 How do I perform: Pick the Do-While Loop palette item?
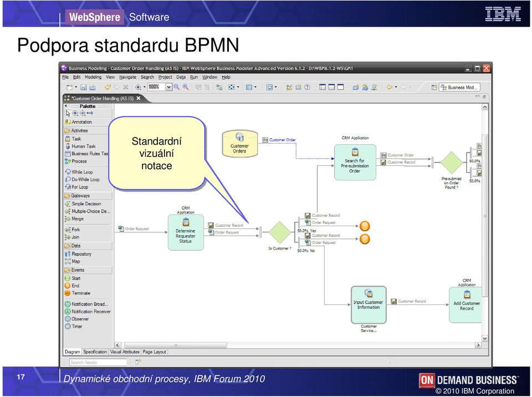(x=82, y=180)
